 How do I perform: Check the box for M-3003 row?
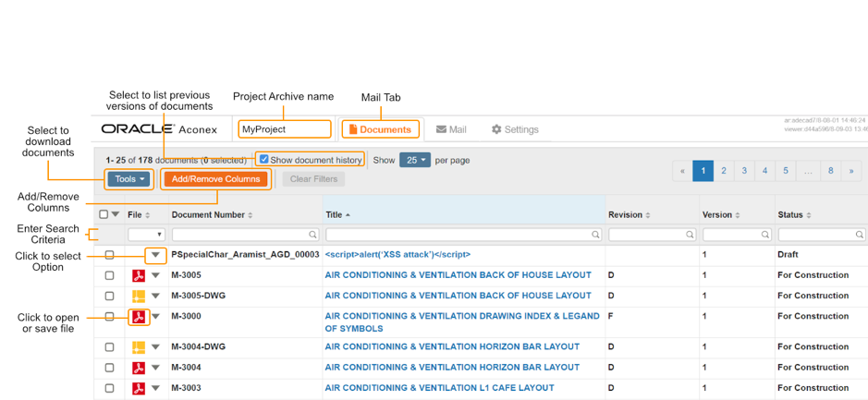(x=110, y=388)
